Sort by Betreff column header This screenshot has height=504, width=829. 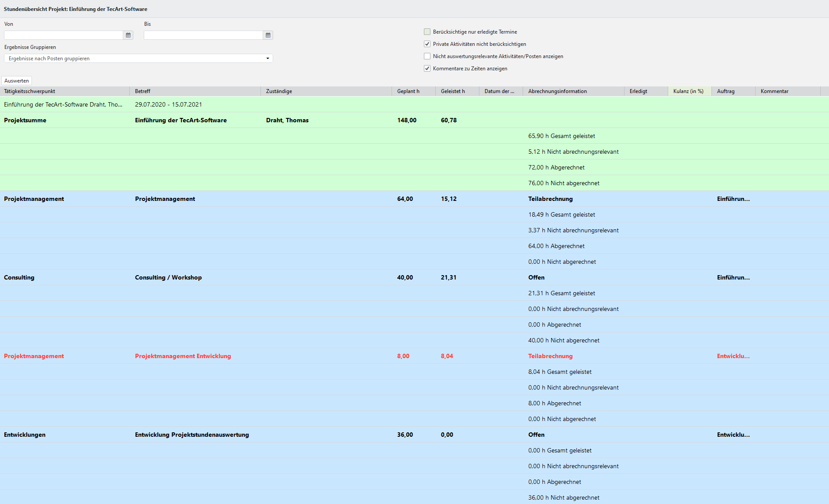tap(195, 91)
